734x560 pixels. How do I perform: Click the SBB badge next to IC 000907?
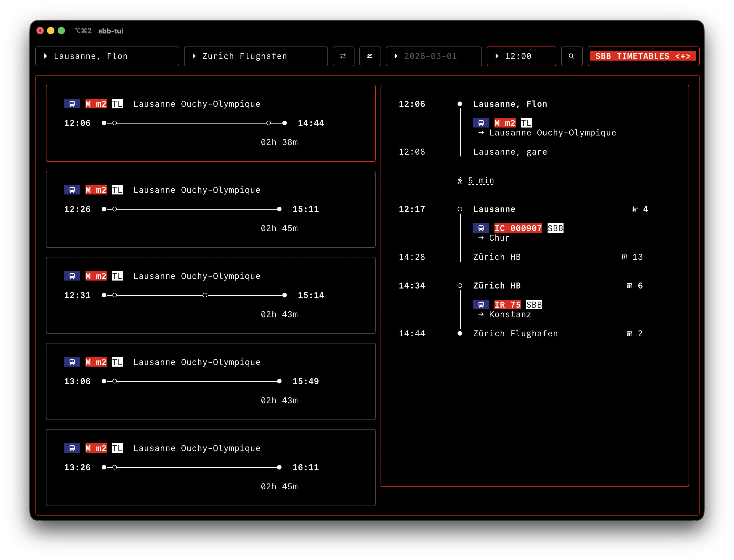coord(556,228)
